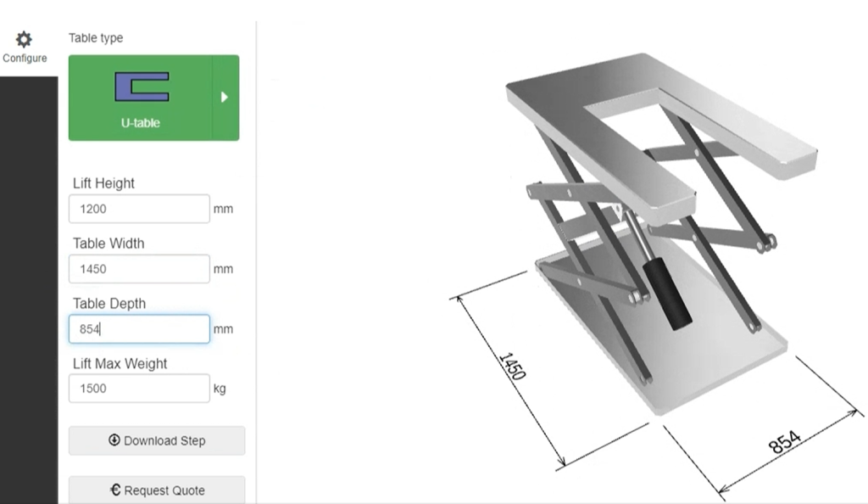Click into the Table Depth field showing 854
868x504 pixels.
139,329
